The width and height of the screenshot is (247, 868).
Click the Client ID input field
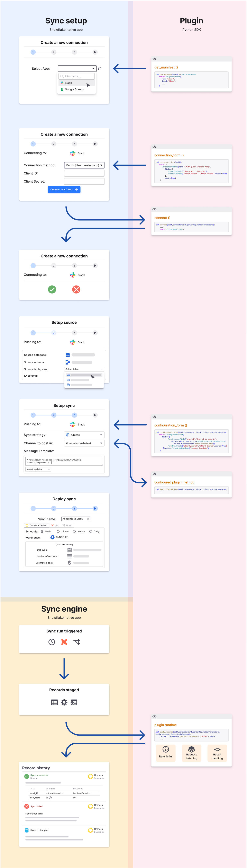pos(84,174)
